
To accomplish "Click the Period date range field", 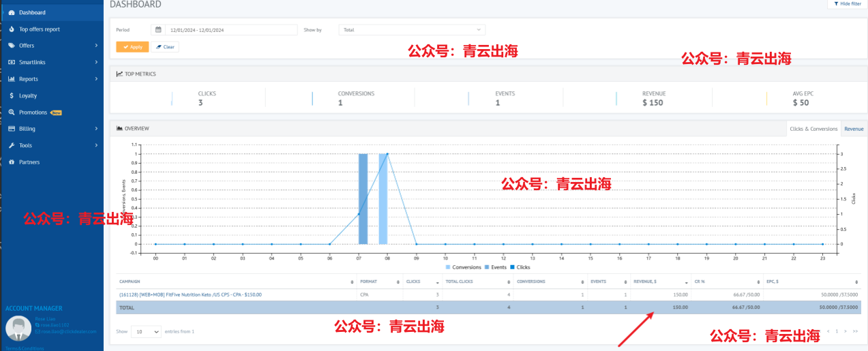I will tap(230, 30).
